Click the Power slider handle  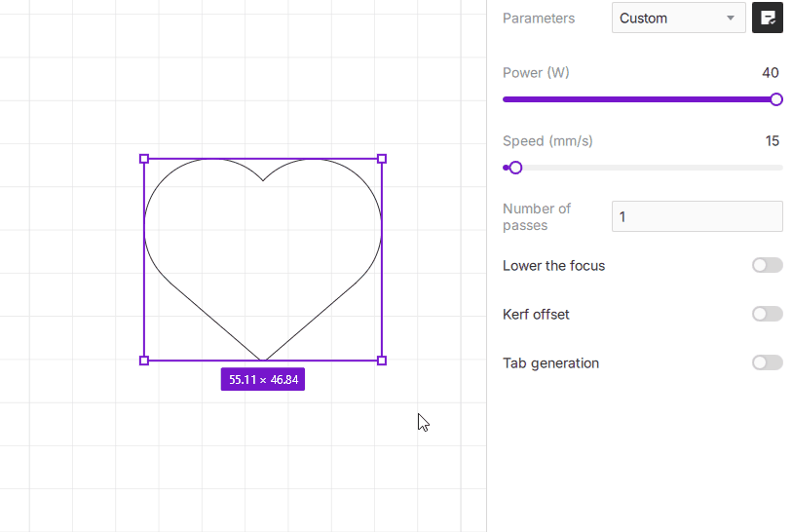(x=776, y=99)
